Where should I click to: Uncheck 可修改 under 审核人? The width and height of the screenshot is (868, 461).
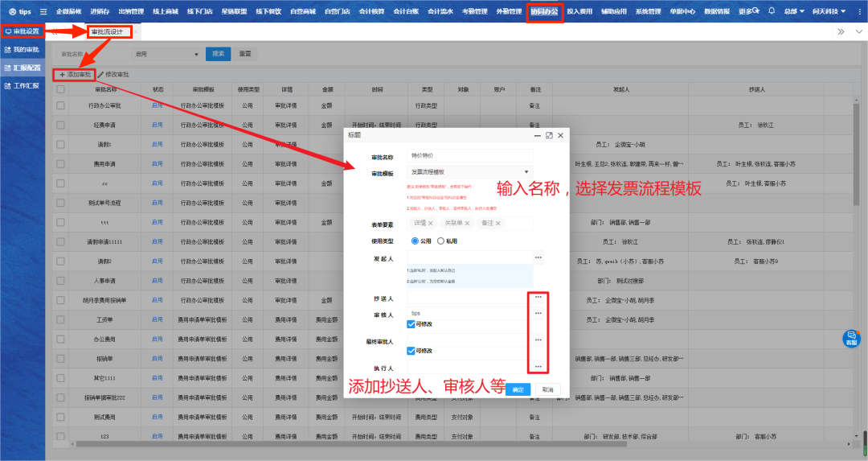point(411,324)
